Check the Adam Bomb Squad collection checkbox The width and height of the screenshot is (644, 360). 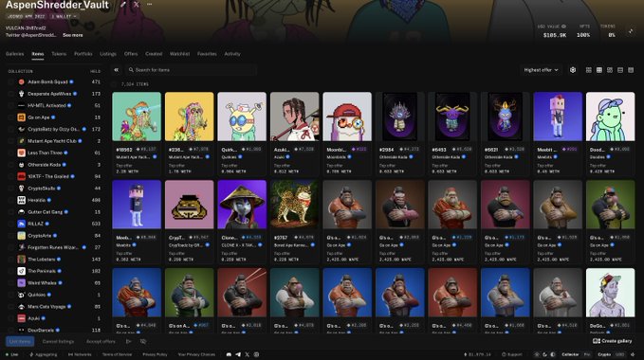[x=10, y=82]
